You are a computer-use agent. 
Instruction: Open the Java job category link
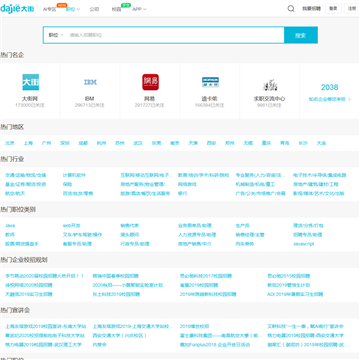pyautogui.click(x=10, y=226)
